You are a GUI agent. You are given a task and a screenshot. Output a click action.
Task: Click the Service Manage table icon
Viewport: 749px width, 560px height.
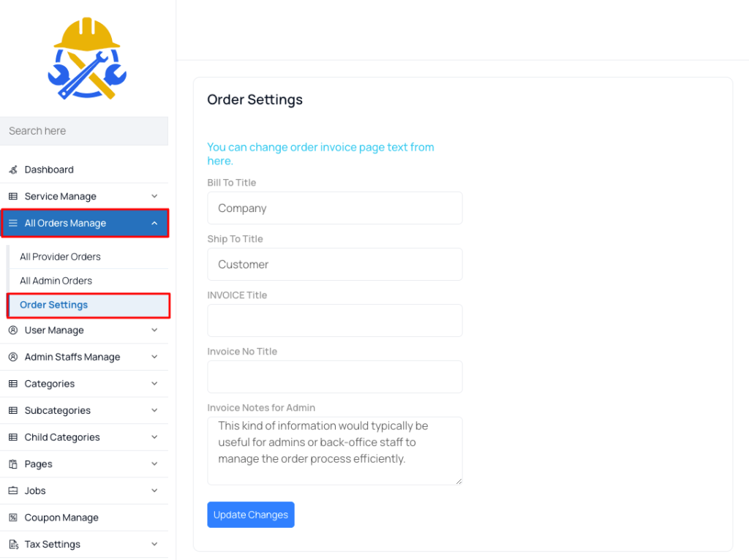(x=13, y=196)
